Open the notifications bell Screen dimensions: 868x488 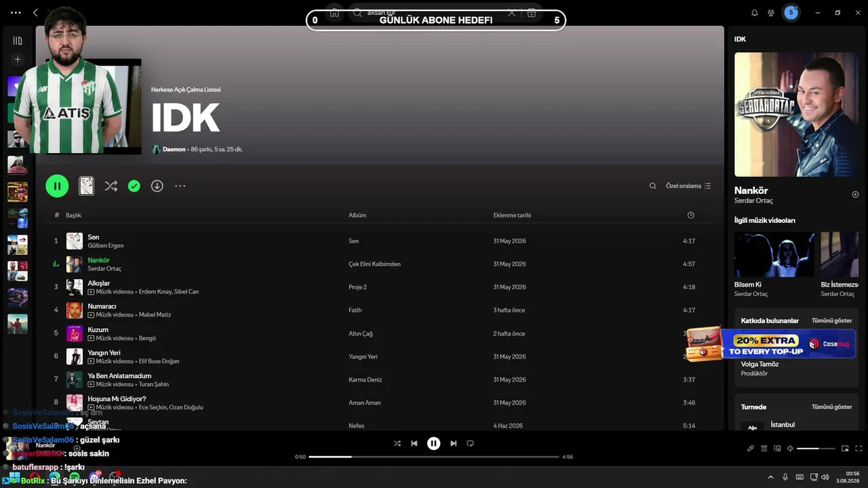[755, 13]
